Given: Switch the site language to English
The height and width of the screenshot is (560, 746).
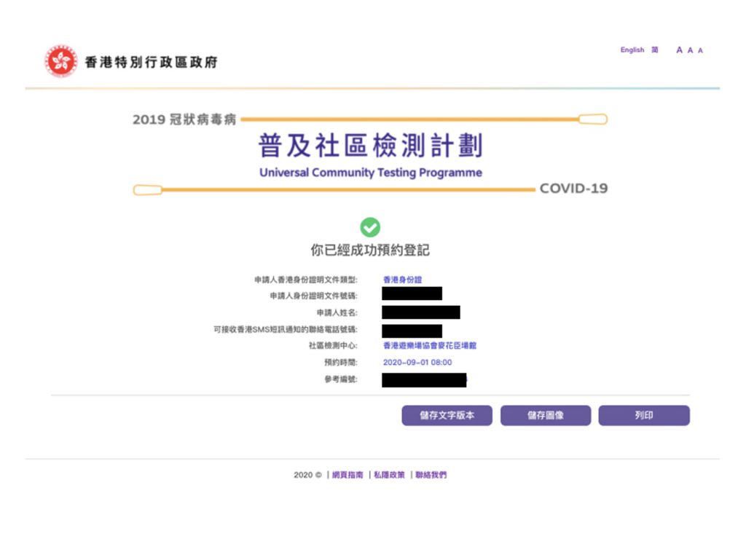Looking at the screenshot, I should pos(631,50).
